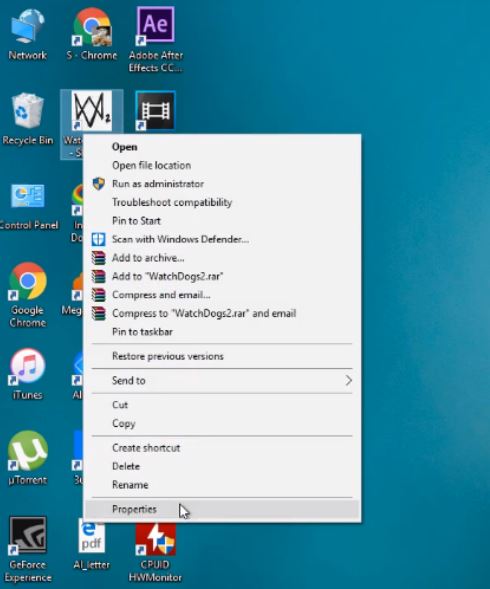Viewport: 490px width, 589px height.
Task: Click WinRAR icon next to Compress and email
Action: coord(98,295)
